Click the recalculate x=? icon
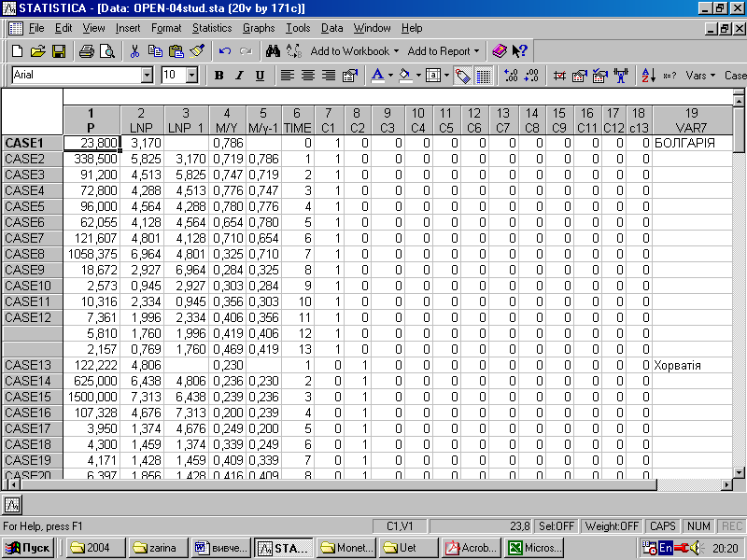The image size is (747, 560). (669, 76)
